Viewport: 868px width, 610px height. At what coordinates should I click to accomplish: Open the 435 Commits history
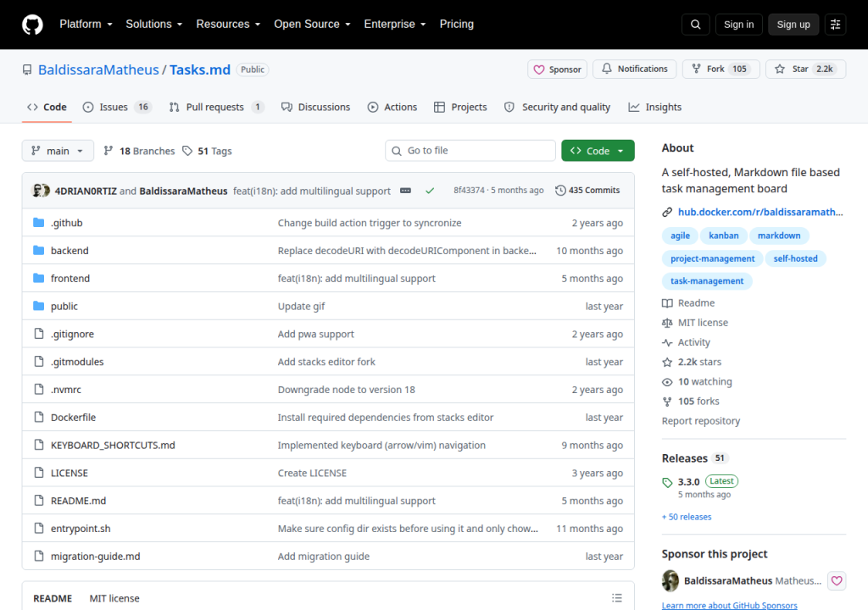[587, 190]
